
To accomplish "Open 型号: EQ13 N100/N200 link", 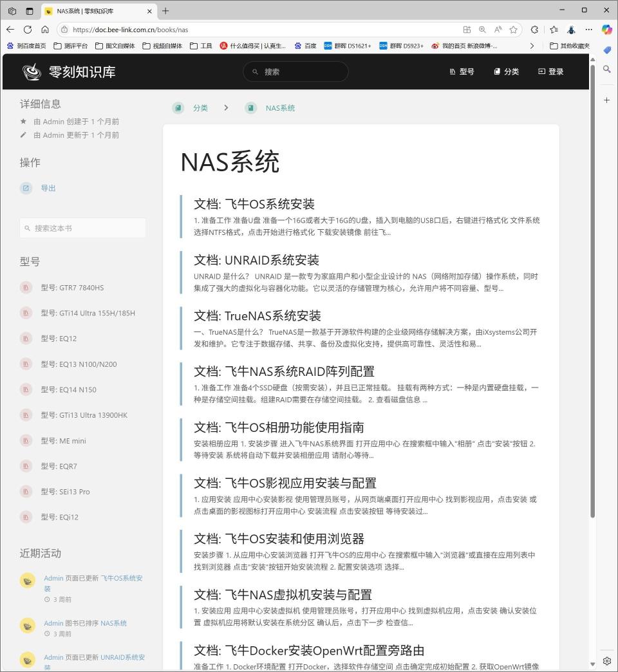I will point(79,364).
